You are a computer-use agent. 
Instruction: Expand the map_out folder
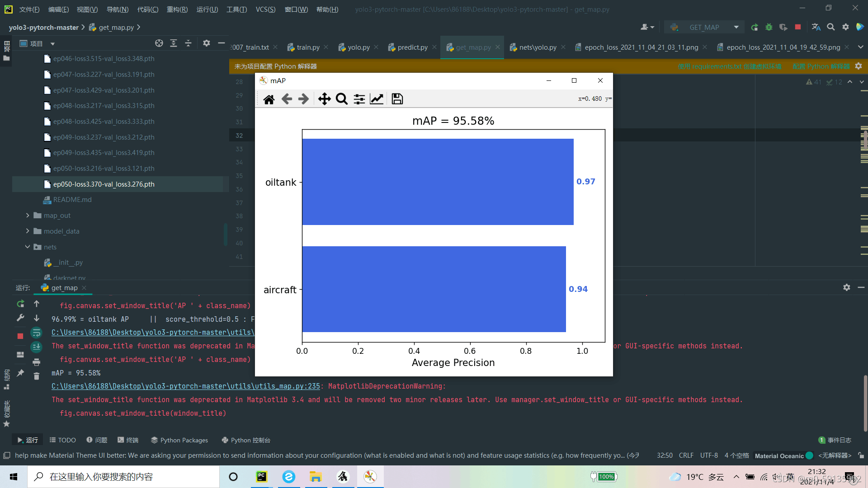tap(28, 216)
